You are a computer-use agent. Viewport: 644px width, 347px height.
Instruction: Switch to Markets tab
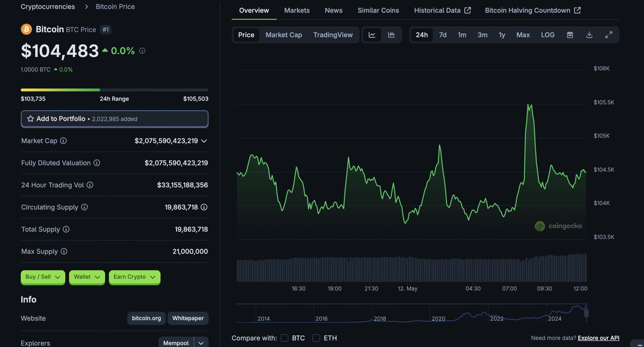tap(297, 10)
